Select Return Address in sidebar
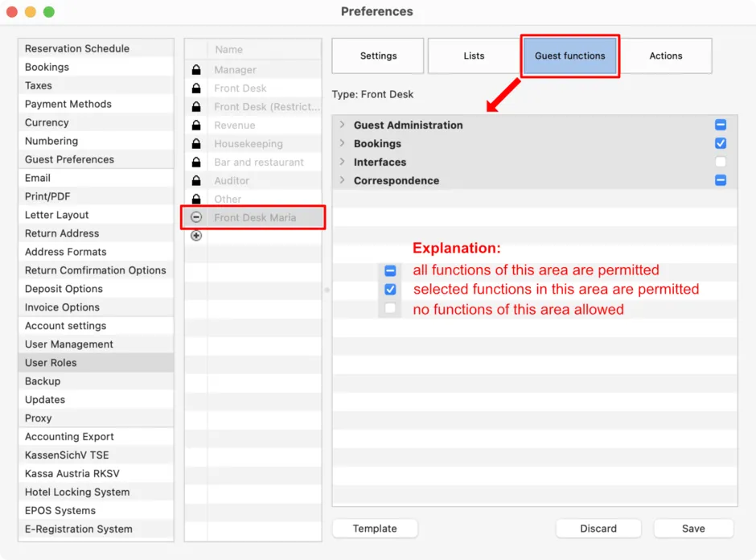756x560 pixels. 96,233
